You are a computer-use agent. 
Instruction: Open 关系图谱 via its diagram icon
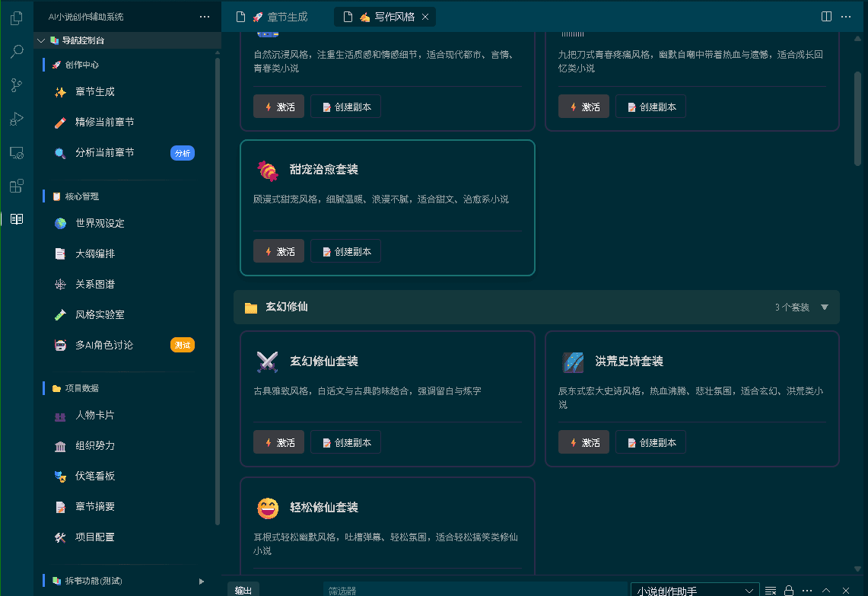pos(59,284)
